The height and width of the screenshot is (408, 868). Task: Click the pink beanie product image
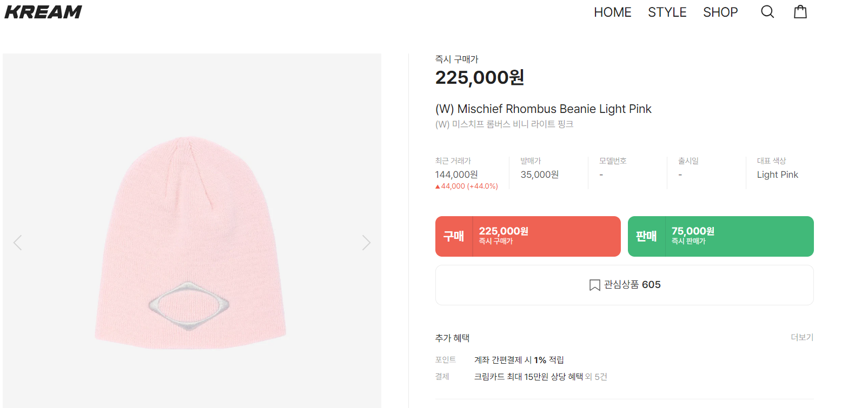[191, 243]
